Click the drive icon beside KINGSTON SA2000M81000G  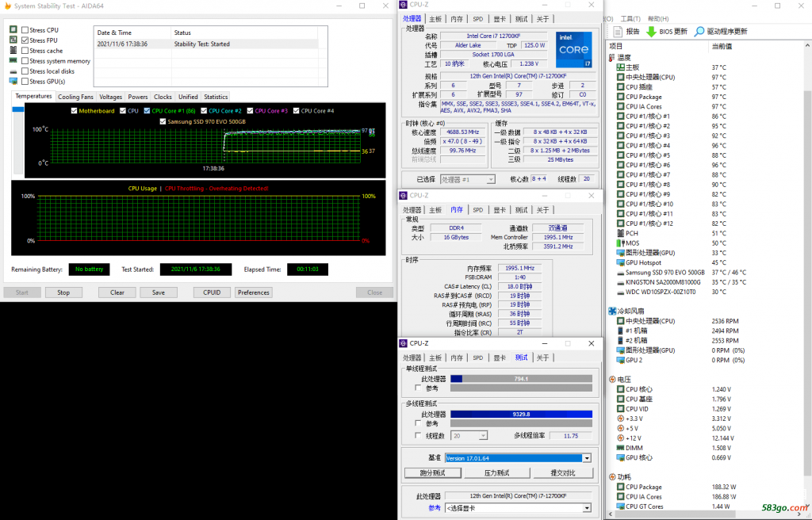[x=620, y=282]
